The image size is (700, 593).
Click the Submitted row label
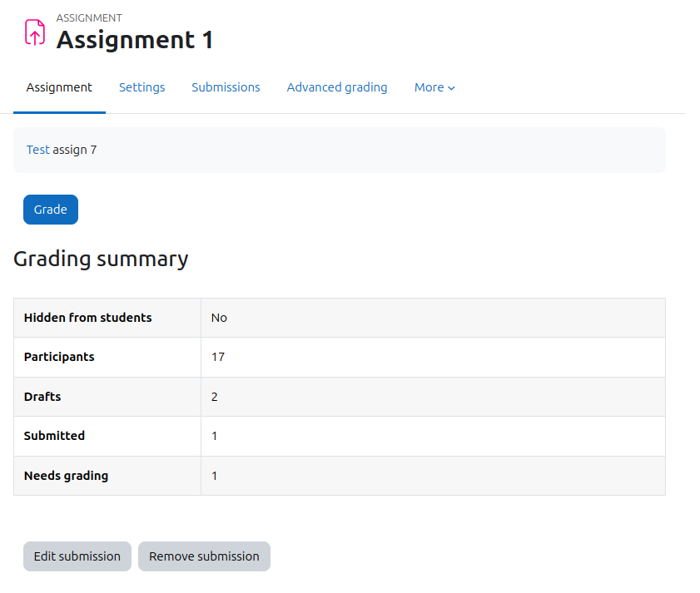tap(54, 436)
